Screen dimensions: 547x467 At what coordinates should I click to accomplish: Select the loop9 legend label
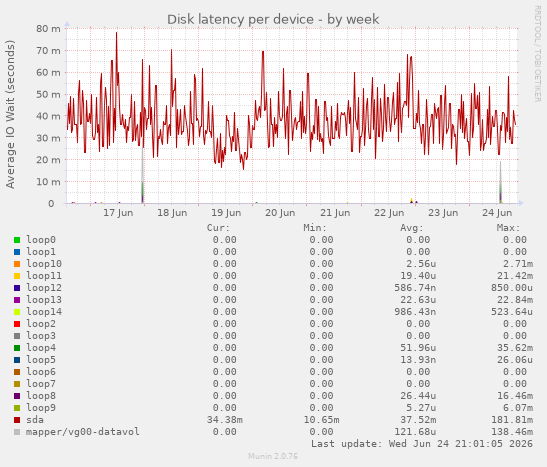[x=41, y=408]
